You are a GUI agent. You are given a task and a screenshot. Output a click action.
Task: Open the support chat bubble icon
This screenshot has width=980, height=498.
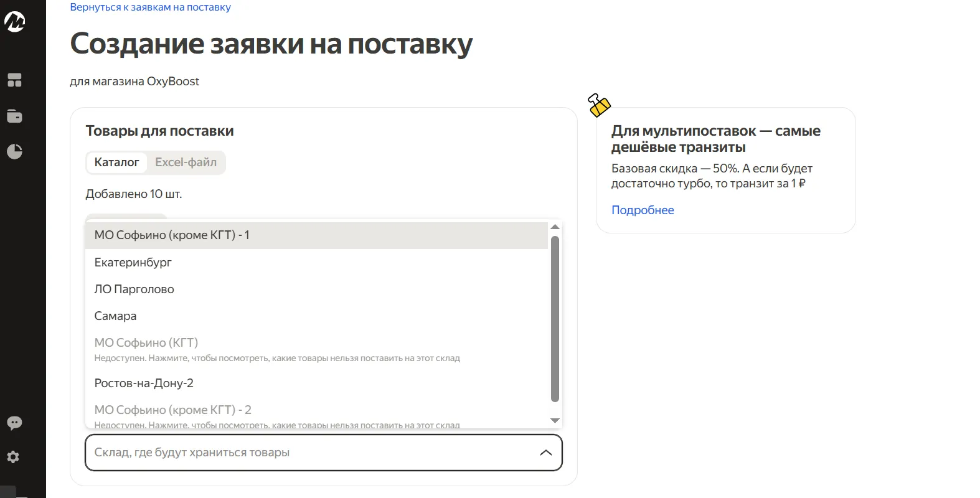pos(14,423)
